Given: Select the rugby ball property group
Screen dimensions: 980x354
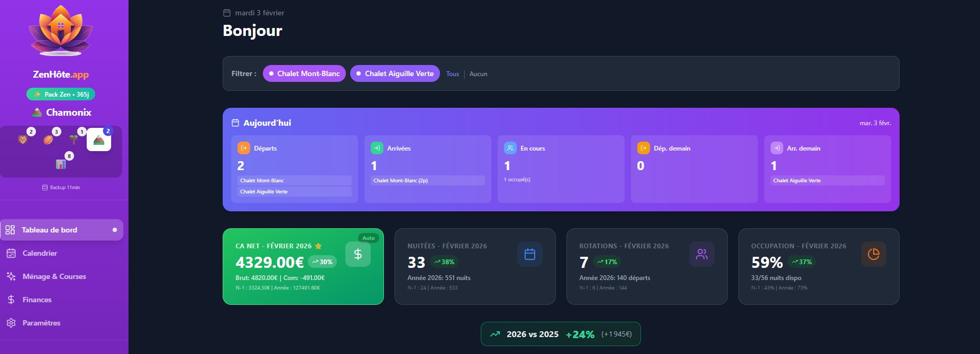Looking at the screenshot, I should click(48, 139).
